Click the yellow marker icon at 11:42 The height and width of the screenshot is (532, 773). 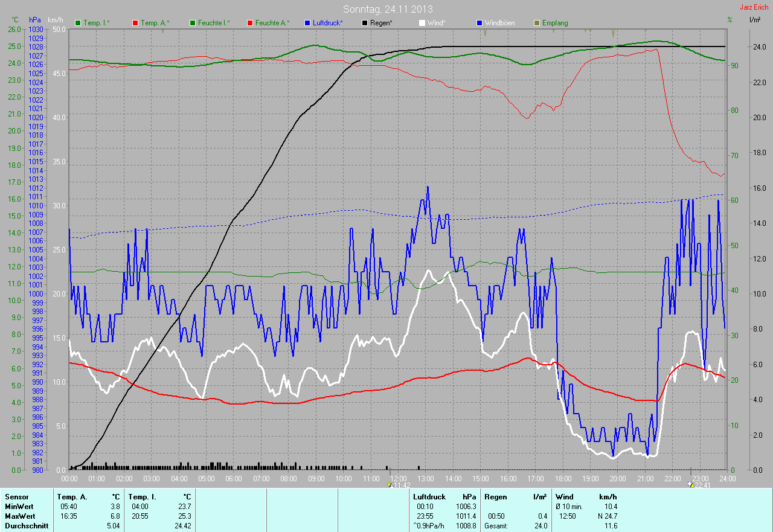(390, 484)
